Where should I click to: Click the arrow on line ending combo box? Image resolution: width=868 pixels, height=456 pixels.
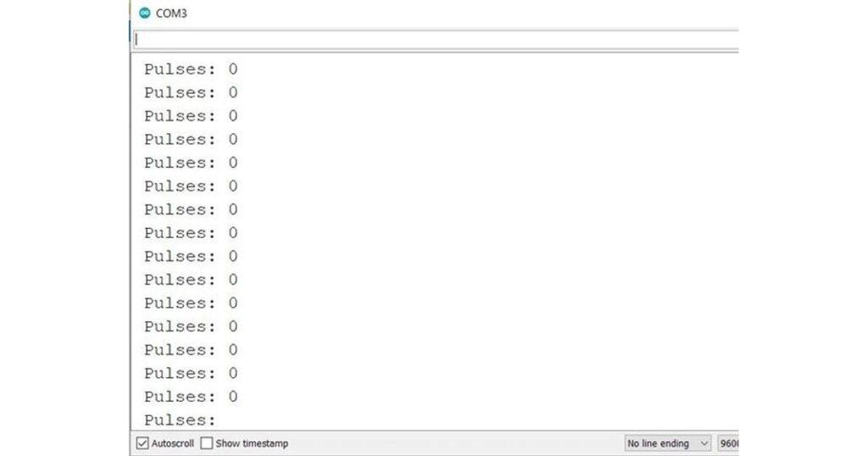(704, 443)
